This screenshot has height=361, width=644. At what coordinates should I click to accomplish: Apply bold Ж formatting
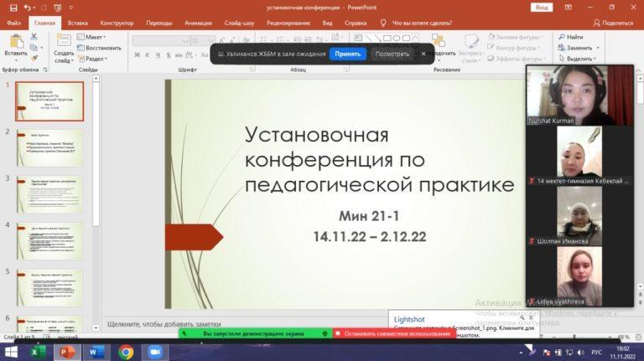coord(138,54)
